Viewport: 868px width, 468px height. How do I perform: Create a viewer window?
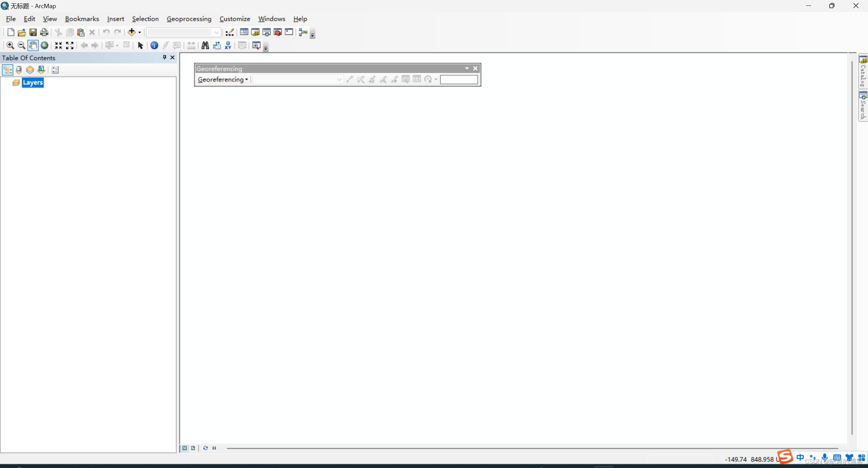click(x=256, y=45)
